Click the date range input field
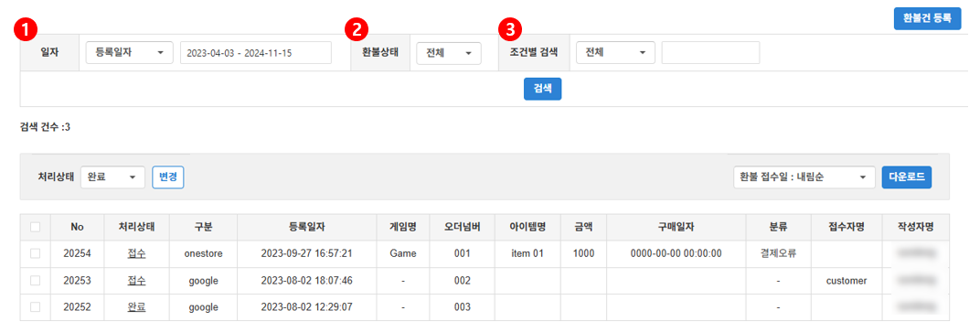 pyautogui.click(x=256, y=52)
